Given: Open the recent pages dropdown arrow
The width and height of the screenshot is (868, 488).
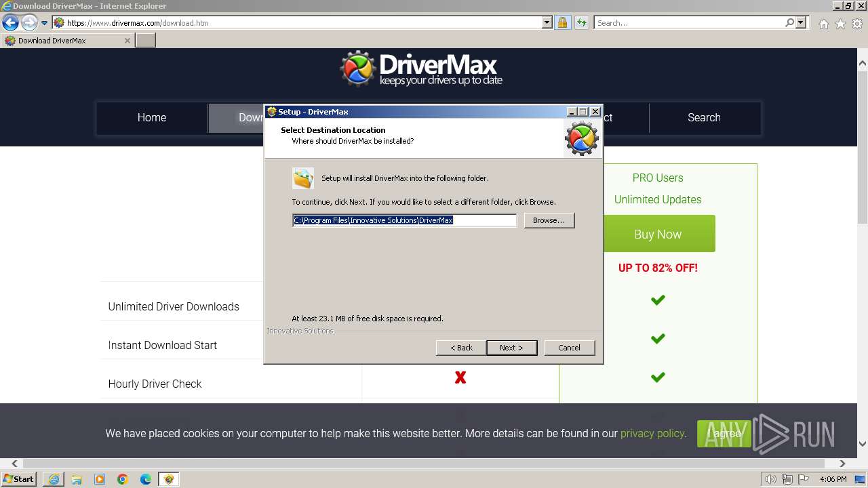Looking at the screenshot, I should pyautogui.click(x=44, y=23).
